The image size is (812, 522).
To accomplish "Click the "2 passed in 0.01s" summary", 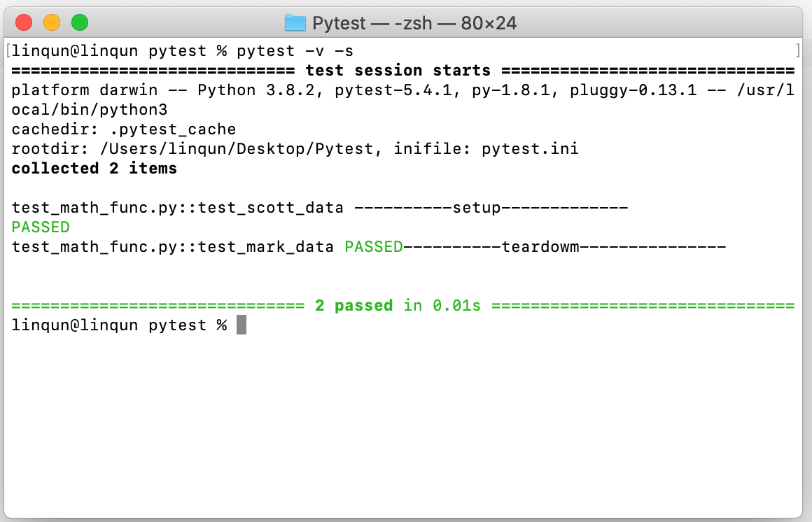I will pyautogui.click(x=398, y=306).
